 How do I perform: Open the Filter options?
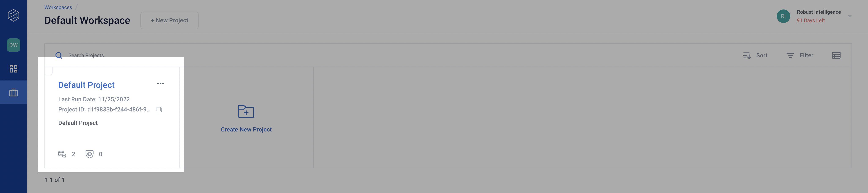800,55
